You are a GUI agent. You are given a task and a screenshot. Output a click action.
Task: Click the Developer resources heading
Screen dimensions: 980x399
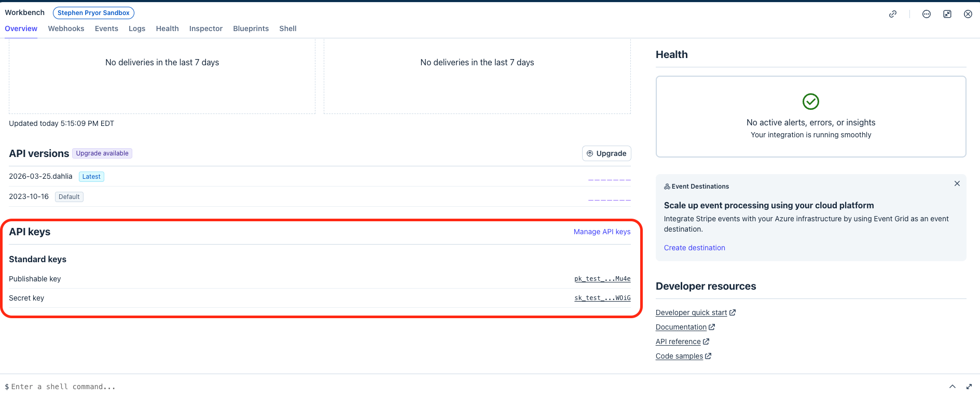click(706, 286)
